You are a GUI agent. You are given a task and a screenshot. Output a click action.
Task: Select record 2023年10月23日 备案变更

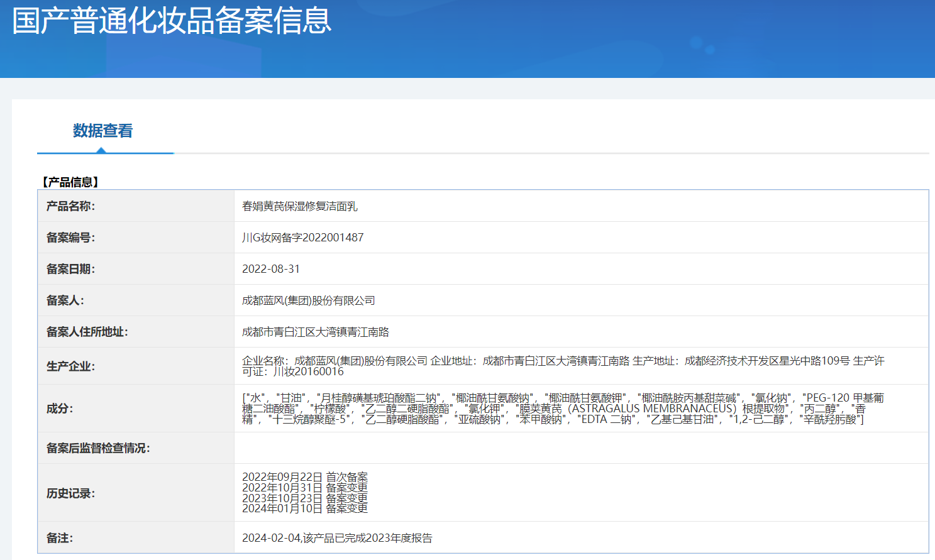point(305,498)
